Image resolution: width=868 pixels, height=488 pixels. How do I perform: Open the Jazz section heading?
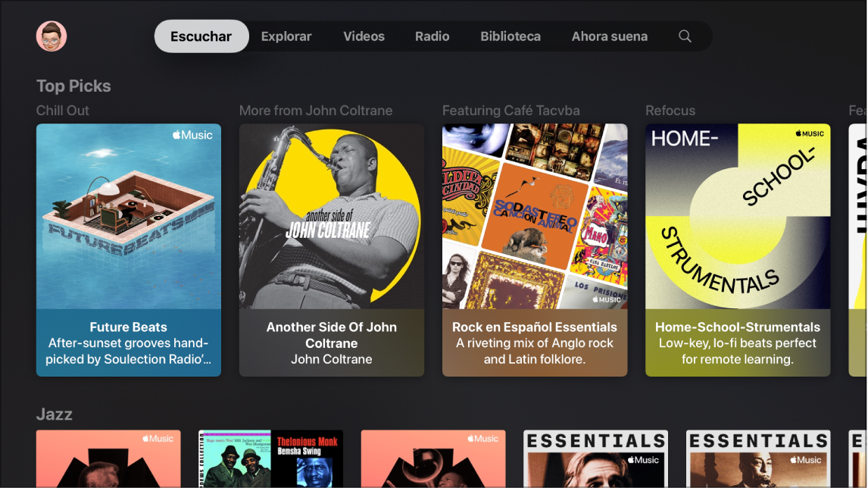[53, 414]
